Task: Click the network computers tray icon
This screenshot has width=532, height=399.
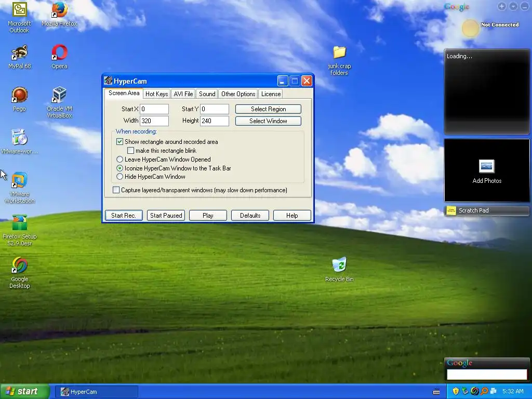Action: point(494,391)
